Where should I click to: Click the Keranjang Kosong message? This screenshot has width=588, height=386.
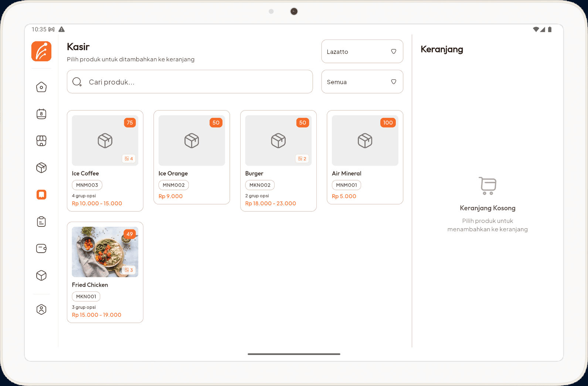click(487, 208)
